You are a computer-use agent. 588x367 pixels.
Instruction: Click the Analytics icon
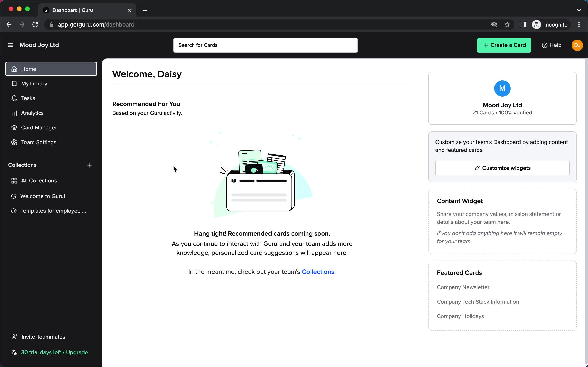point(13,113)
